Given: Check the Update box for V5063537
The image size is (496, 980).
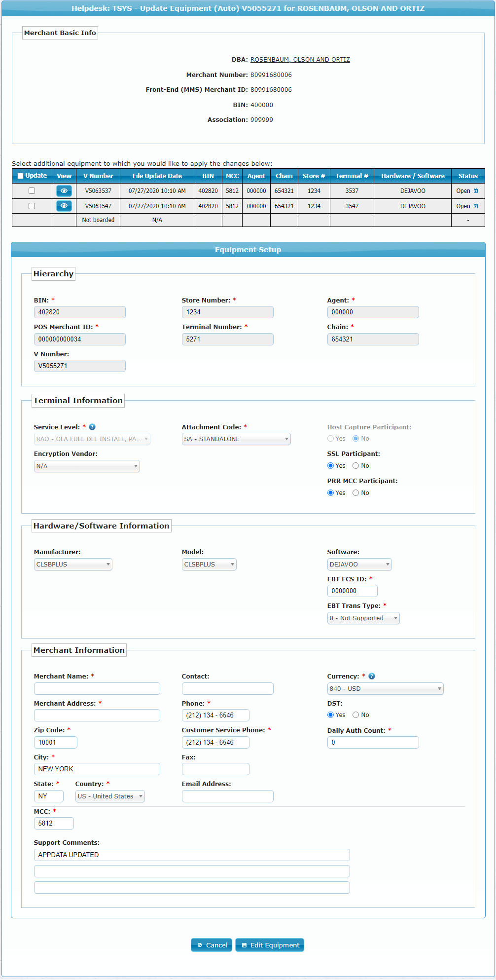Looking at the screenshot, I should 32,191.
